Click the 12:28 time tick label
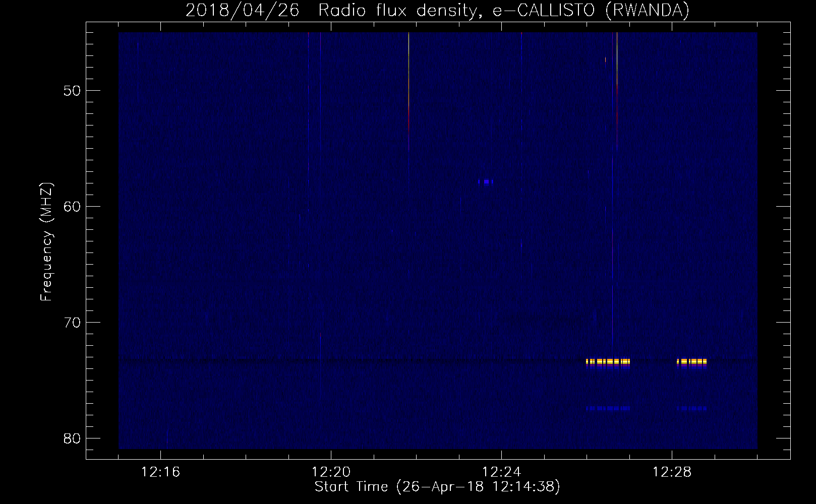The height and width of the screenshot is (504, 816). (x=672, y=472)
